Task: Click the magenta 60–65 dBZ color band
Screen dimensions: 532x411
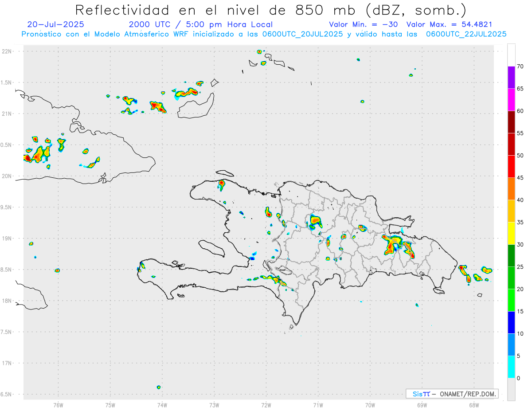Action: point(511,100)
